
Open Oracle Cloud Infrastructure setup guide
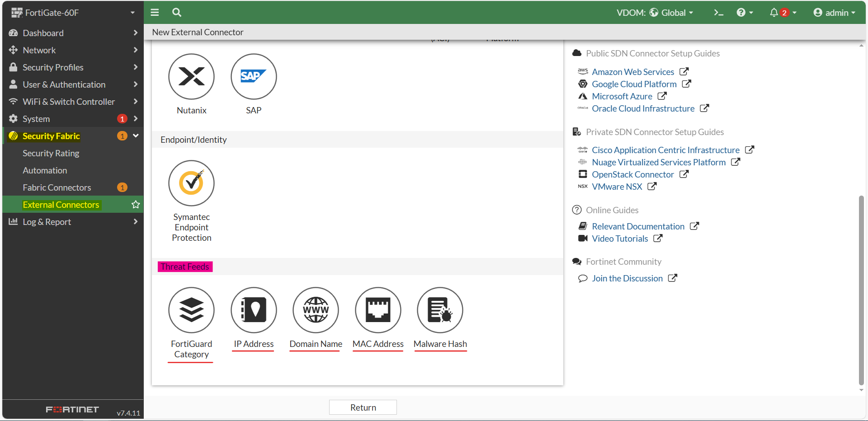(643, 108)
